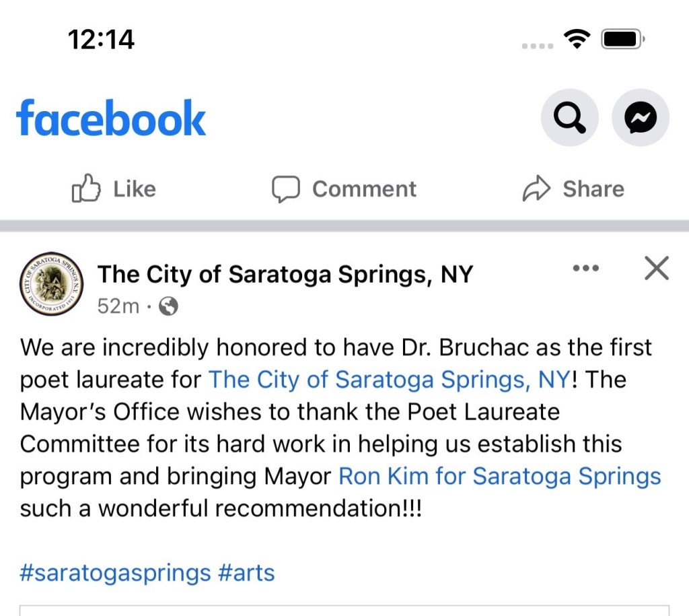
Task: Open Facebook search magnifier icon
Action: pos(569,118)
